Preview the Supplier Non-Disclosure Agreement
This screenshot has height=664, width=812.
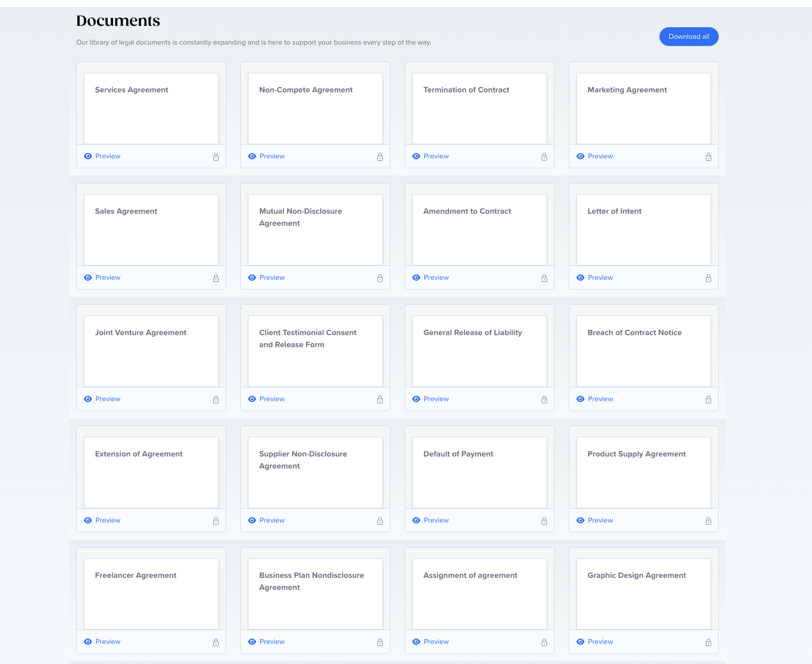point(266,520)
